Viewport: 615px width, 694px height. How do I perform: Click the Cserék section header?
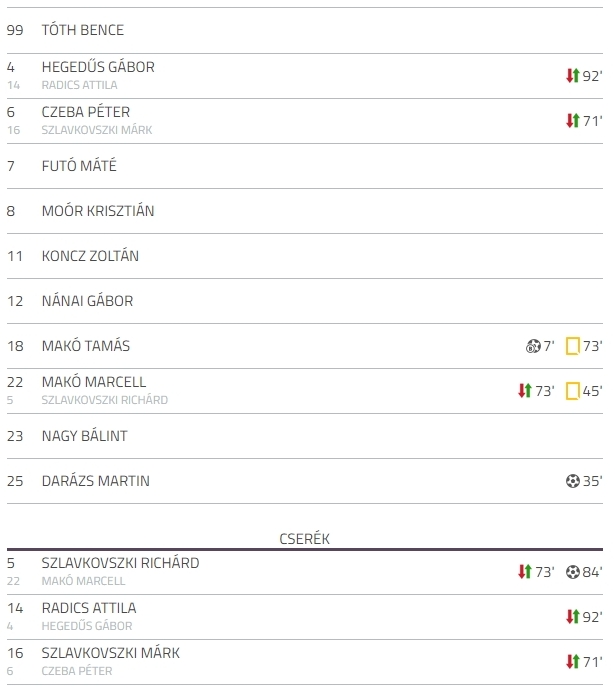click(304, 539)
